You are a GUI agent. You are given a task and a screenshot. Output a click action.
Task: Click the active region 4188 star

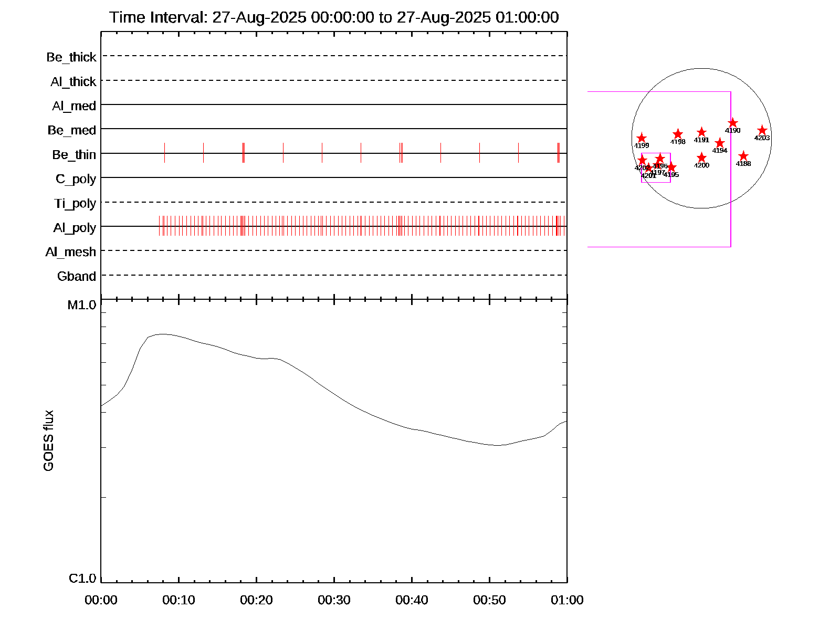click(743, 156)
